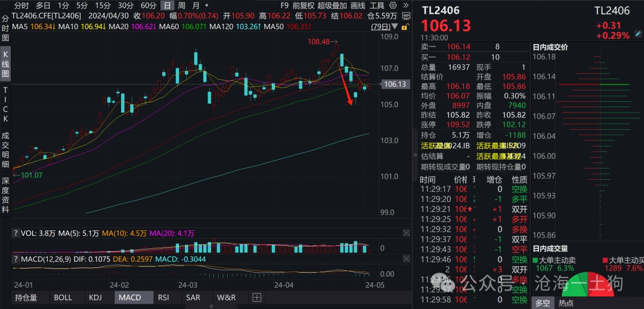This screenshot has width=644, height=309.
Task: Expand more periods dropdown after 月
Action: click(x=206, y=5)
